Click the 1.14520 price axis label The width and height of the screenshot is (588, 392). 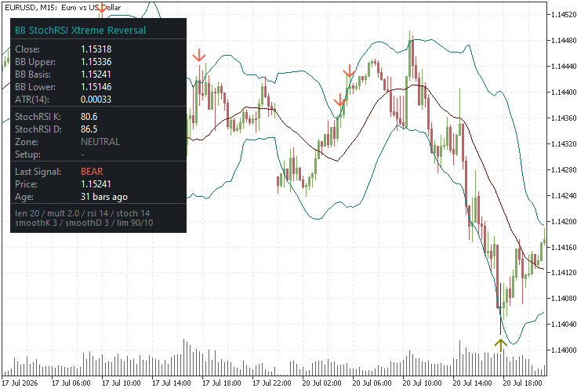coord(564,15)
